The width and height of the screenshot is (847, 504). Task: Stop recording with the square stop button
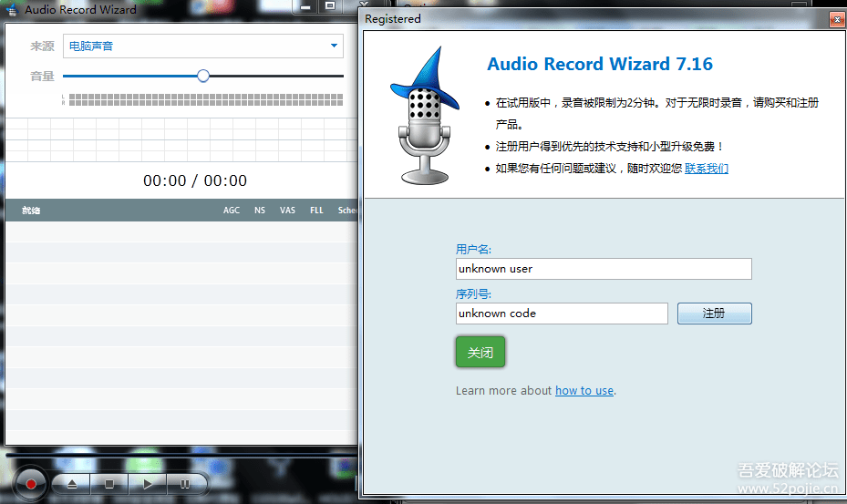pyautogui.click(x=109, y=485)
